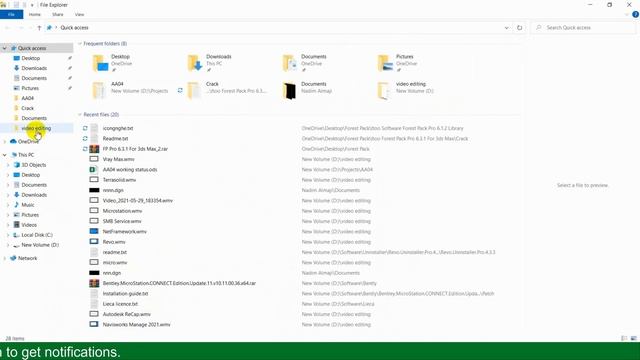
Task: Minimize the ribbon with the chevron
Action: [627, 15]
